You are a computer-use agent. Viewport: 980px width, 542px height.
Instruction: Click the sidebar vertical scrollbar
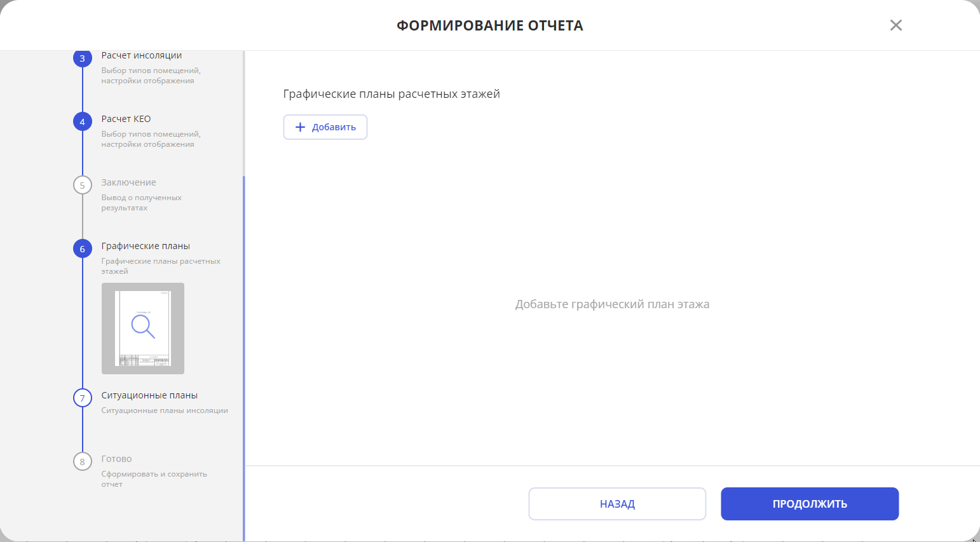[244, 358]
